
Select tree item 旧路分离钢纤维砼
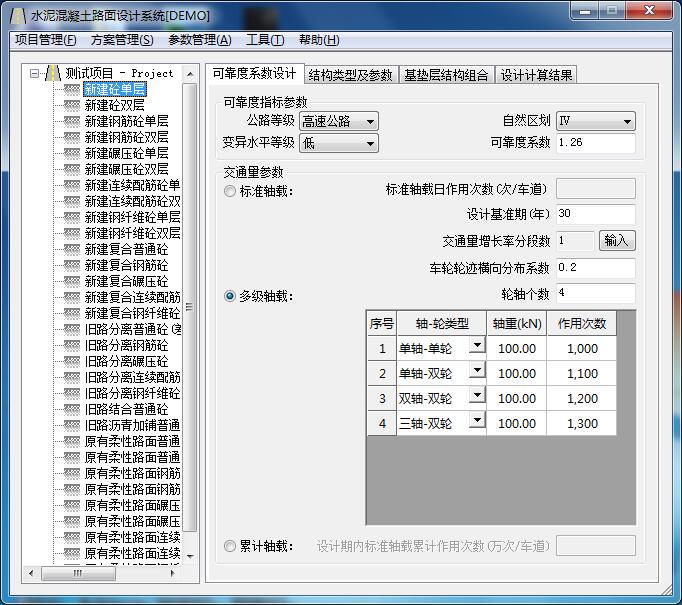pos(133,393)
